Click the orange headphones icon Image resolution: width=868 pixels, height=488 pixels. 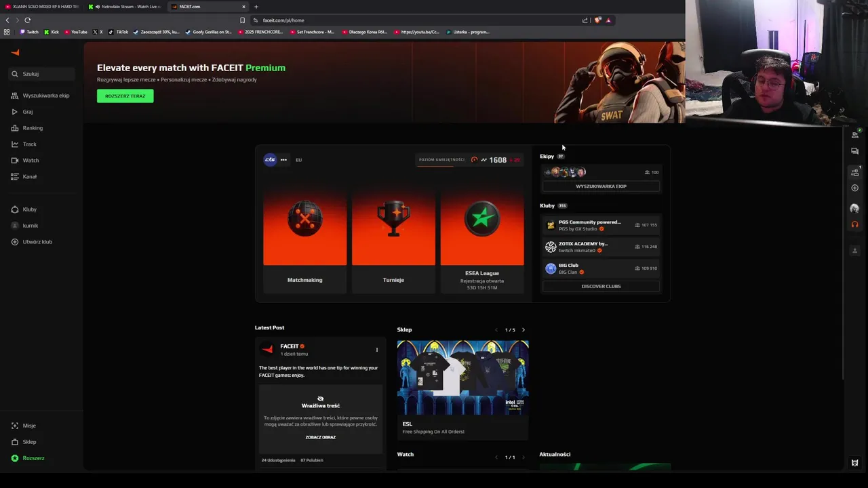[854, 224]
